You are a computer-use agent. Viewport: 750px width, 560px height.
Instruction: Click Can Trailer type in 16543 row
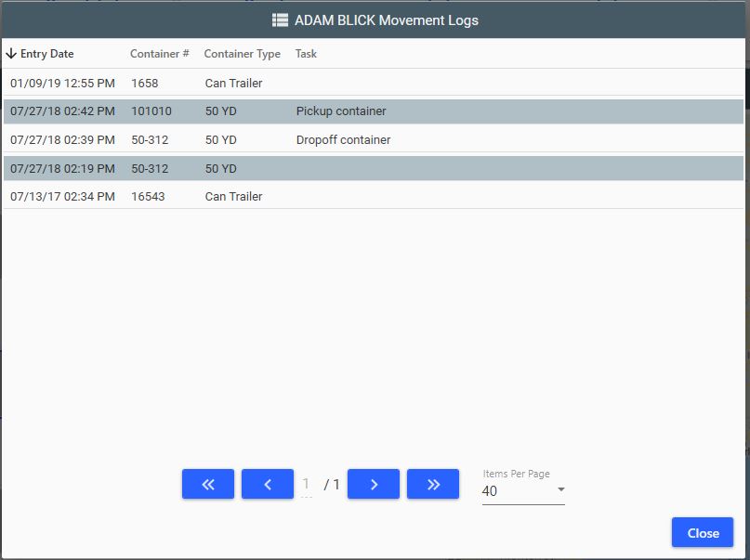click(233, 196)
